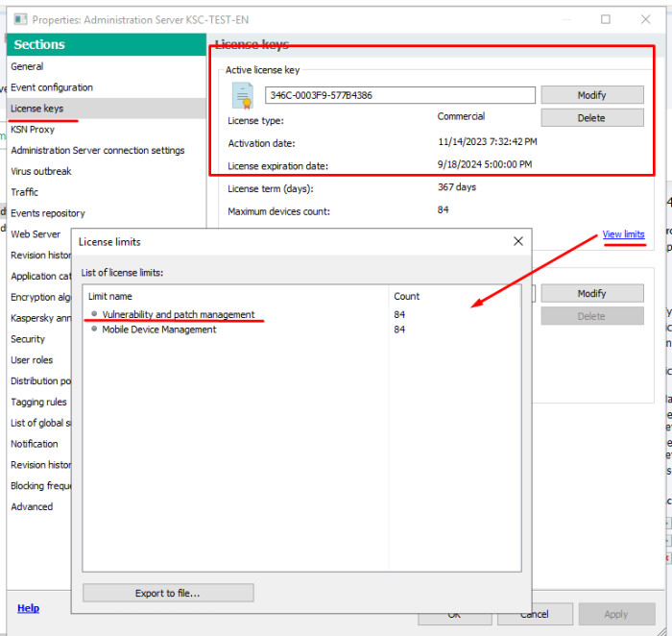672x636 pixels.
Task: Open the Traffic section
Action: tap(24, 192)
